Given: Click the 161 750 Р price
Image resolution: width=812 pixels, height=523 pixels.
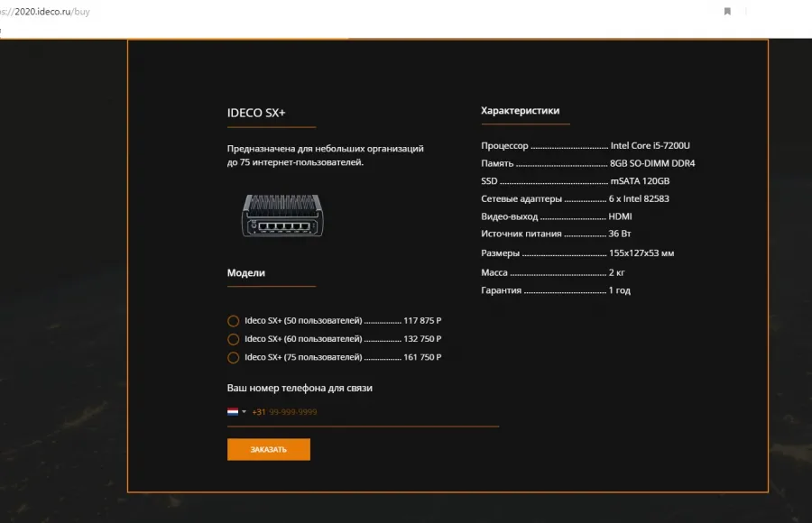Looking at the screenshot, I should click(x=422, y=357).
